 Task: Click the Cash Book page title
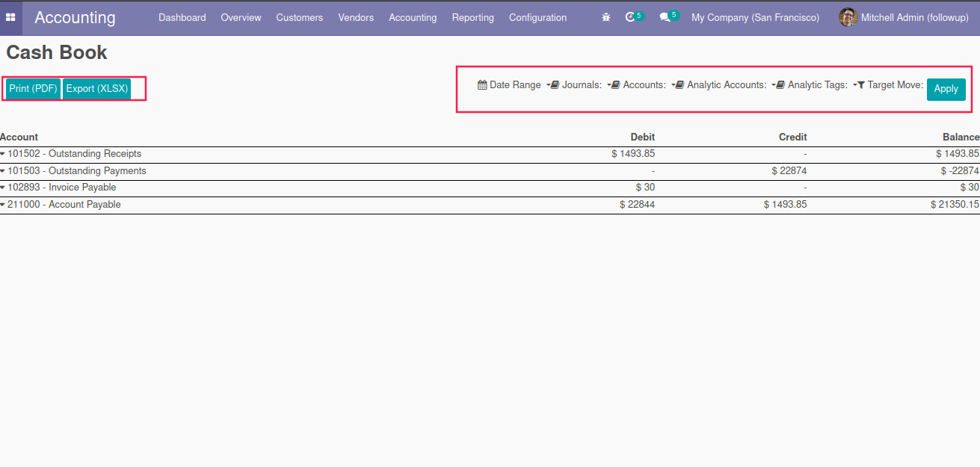point(57,52)
